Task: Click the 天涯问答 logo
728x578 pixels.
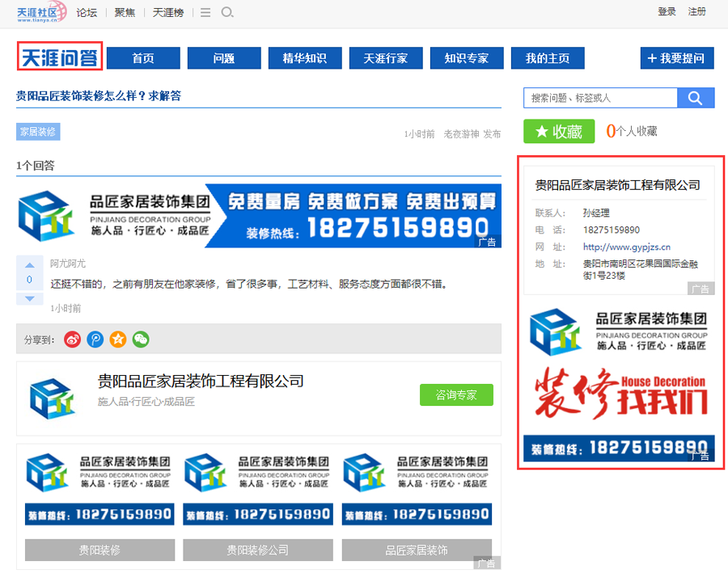Action: pyautogui.click(x=60, y=56)
